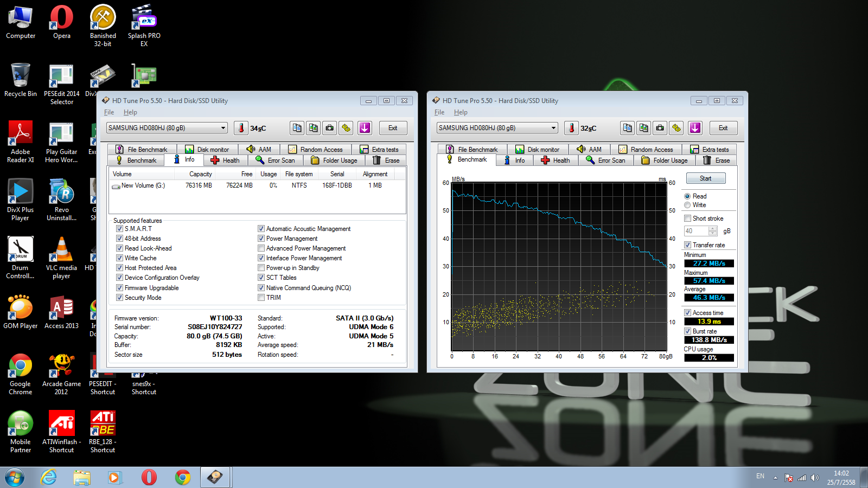Select the New Volume (G:) row
The image size is (868, 488).
tap(257, 185)
